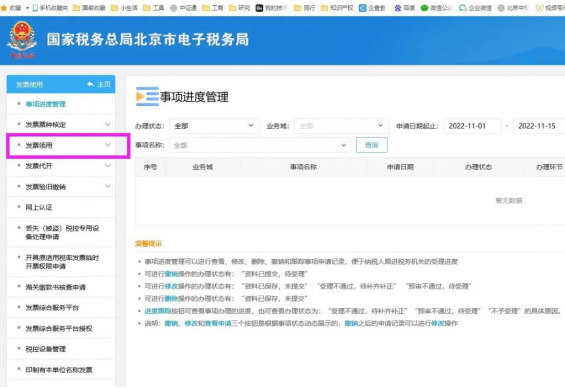This screenshot has width=565, height=388.
Task: Open the 办理状态 dropdown showing 全部
Action: [214, 126]
